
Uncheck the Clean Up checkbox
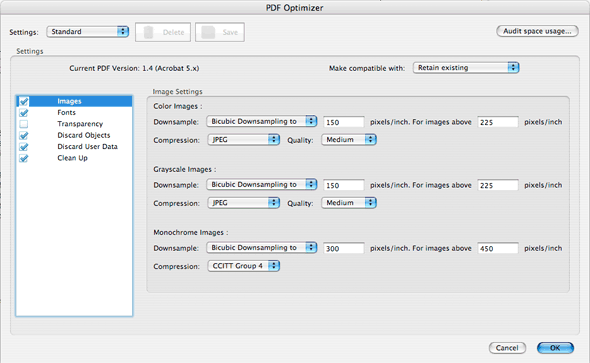[x=24, y=158]
